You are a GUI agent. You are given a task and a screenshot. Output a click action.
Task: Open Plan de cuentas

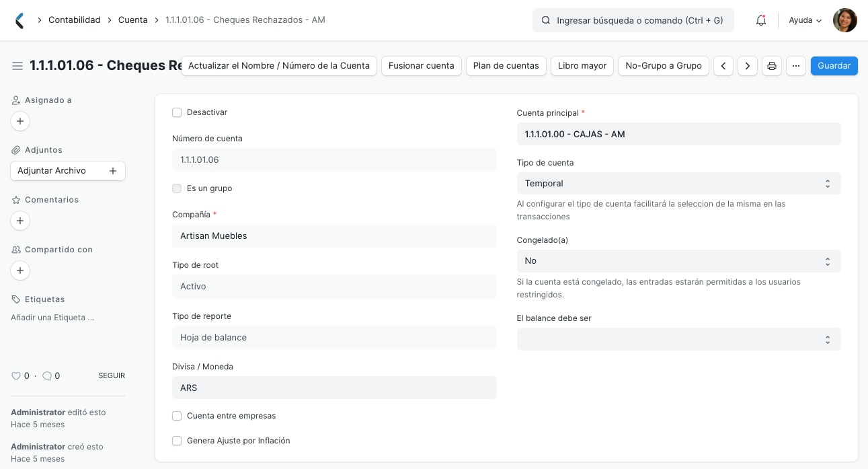coord(506,66)
